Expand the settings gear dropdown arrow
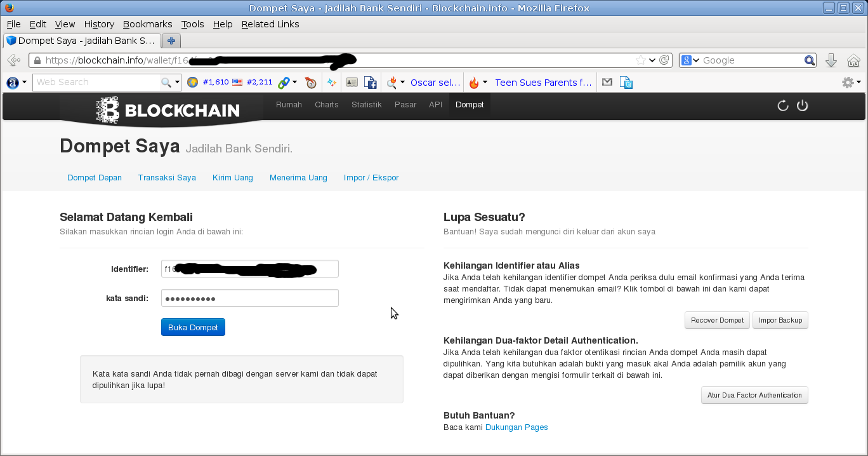Image resolution: width=868 pixels, height=456 pixels. (858, 83)
